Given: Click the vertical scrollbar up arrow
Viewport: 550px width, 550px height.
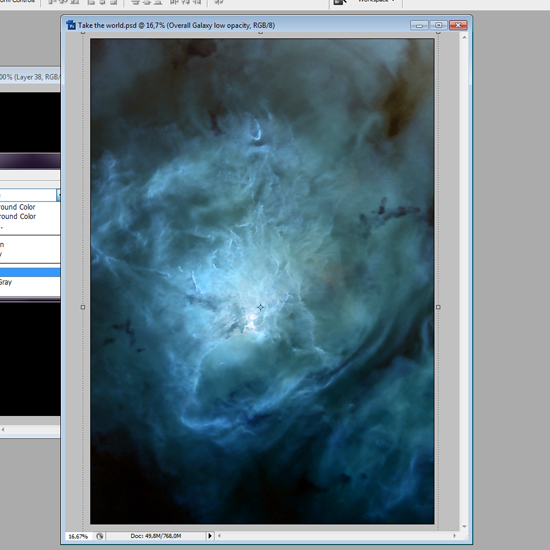Looking at the screenshot, I should pyautogui.click(x=464, y=37).
